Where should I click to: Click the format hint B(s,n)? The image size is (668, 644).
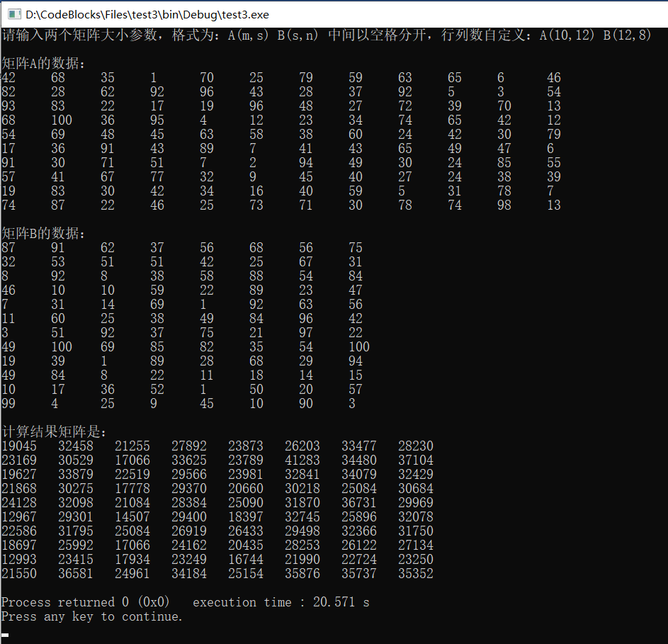[x=298, y=35]
